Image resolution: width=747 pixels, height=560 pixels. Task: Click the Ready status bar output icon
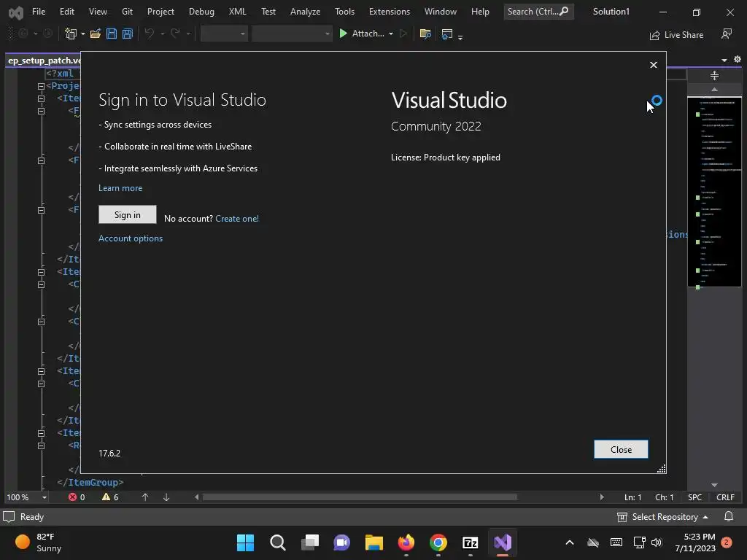click(x=9, y=517)
